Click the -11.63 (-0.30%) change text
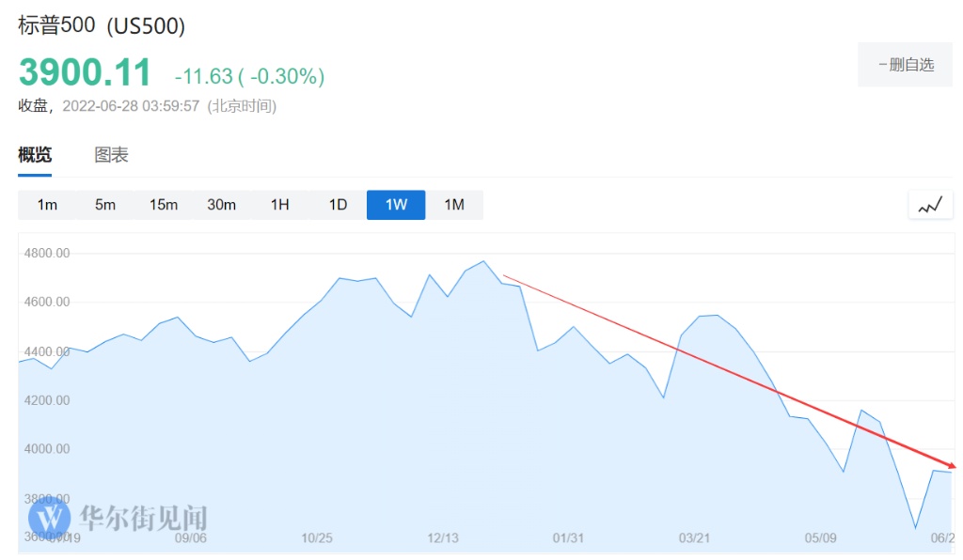The image size is (963, 560). pyautogui.click(x=249, y=76)
